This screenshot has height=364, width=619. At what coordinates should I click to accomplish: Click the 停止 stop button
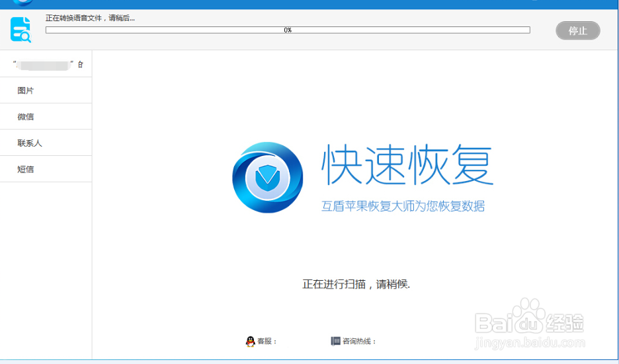577,30
